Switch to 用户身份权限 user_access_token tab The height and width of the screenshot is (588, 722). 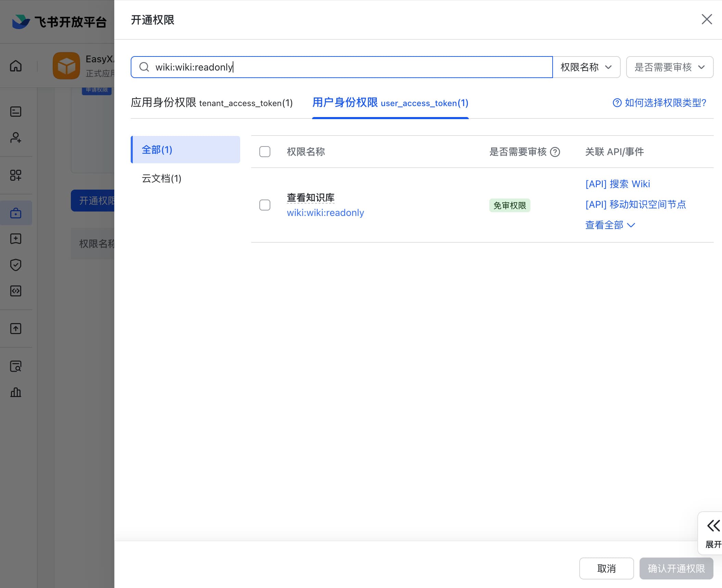click(390, 103)
